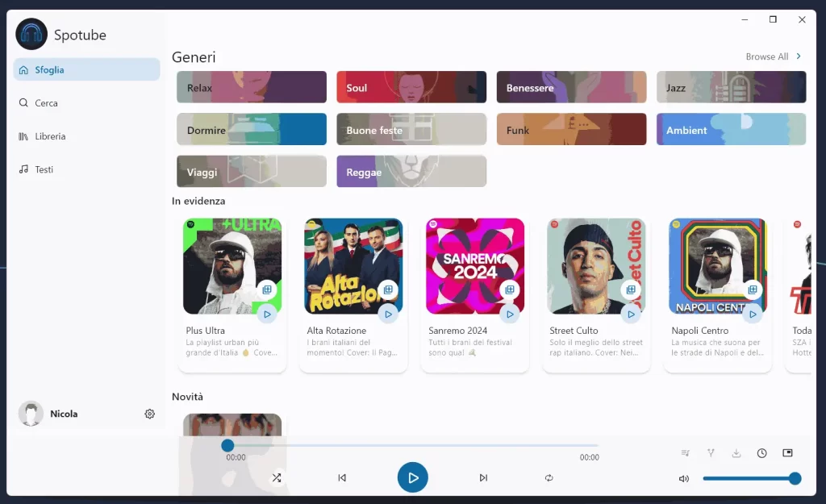Open the Soul genre card
Screen dimensions: 826x504
click(x=411, y=87)
